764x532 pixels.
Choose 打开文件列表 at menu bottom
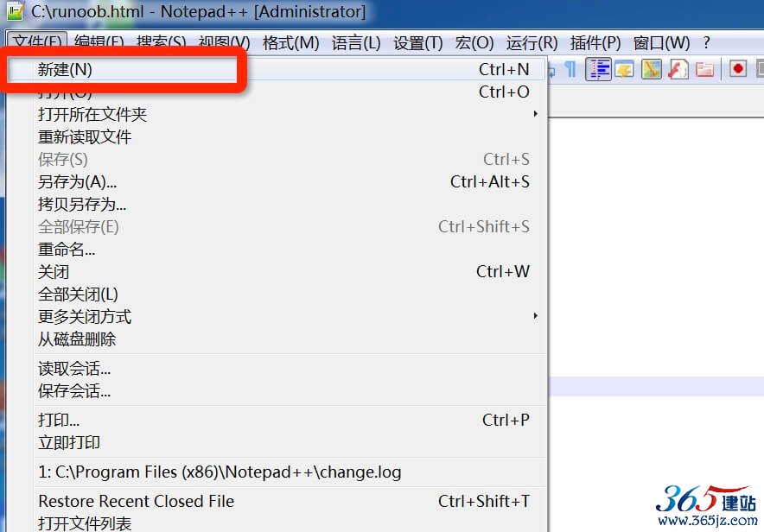click(x=277, y=522)
